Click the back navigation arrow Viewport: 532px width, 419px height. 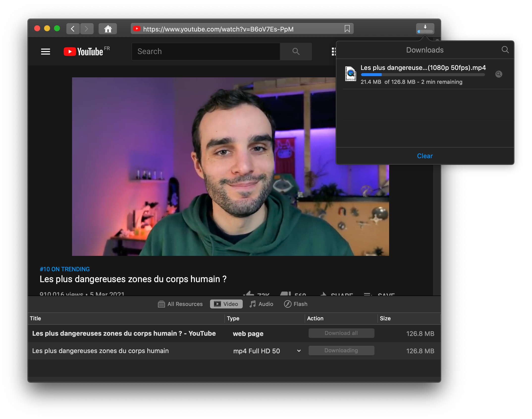pyautogui.click(x=73, y=29)
